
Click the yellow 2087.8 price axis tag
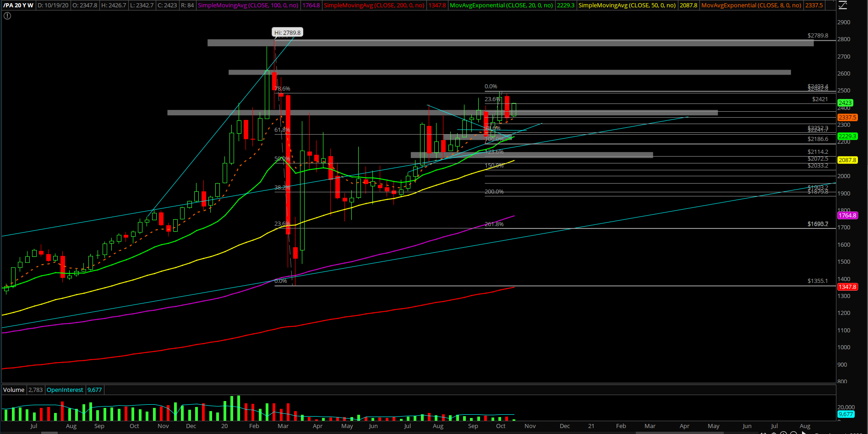[x=847, y=160]
